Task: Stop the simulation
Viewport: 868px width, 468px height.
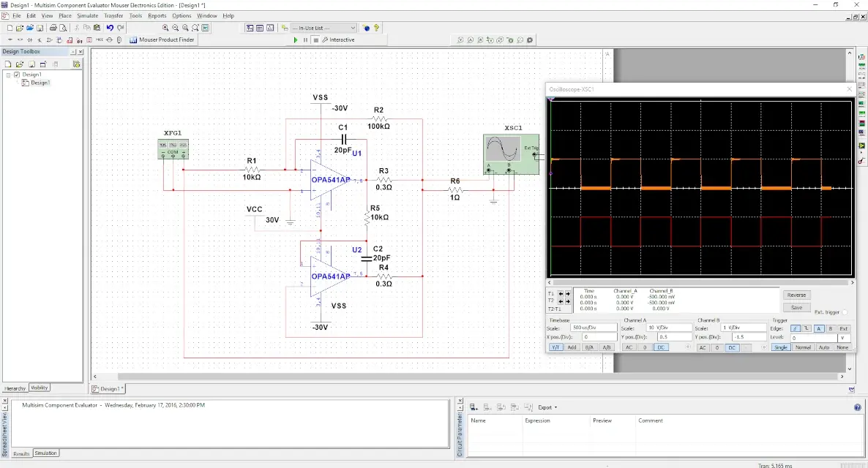Action: click(x=316, y=40)
